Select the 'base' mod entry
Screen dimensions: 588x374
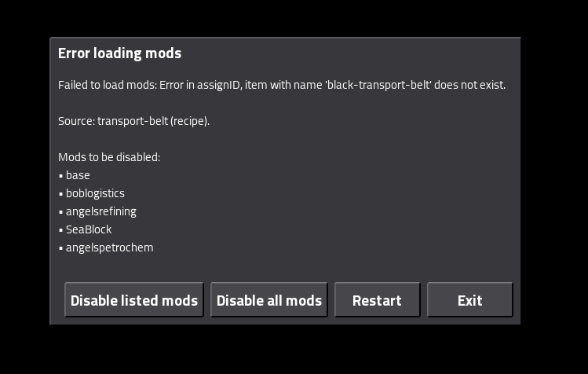tap(78, 175)
